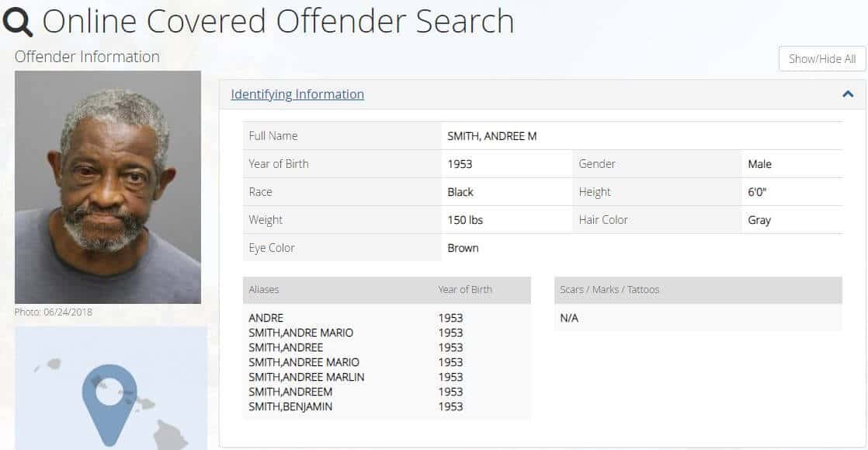Click the magnifying glass search icon
The width and height of the screenshot is (868, 450).
pos(17,22)
